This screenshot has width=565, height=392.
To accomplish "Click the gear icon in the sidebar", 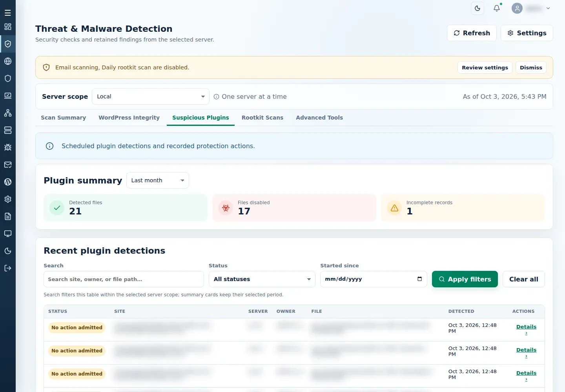I will tap(8, 199).
